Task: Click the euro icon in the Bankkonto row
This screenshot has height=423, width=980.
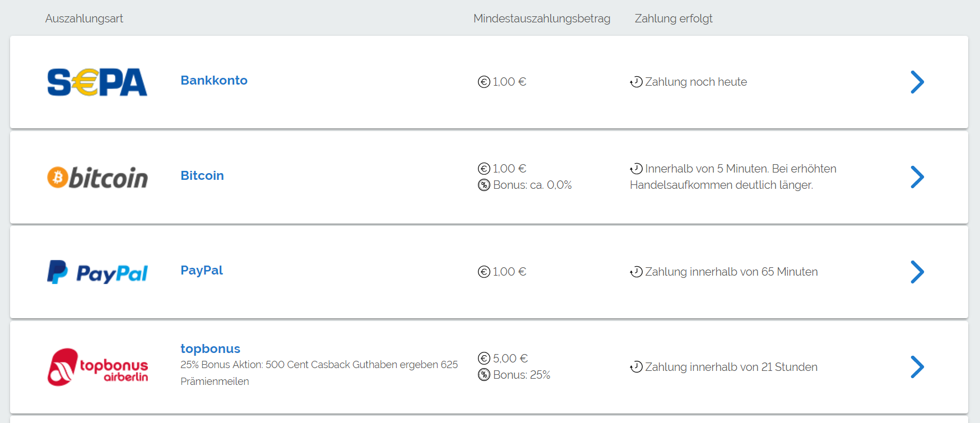Action: click(484, 82)
